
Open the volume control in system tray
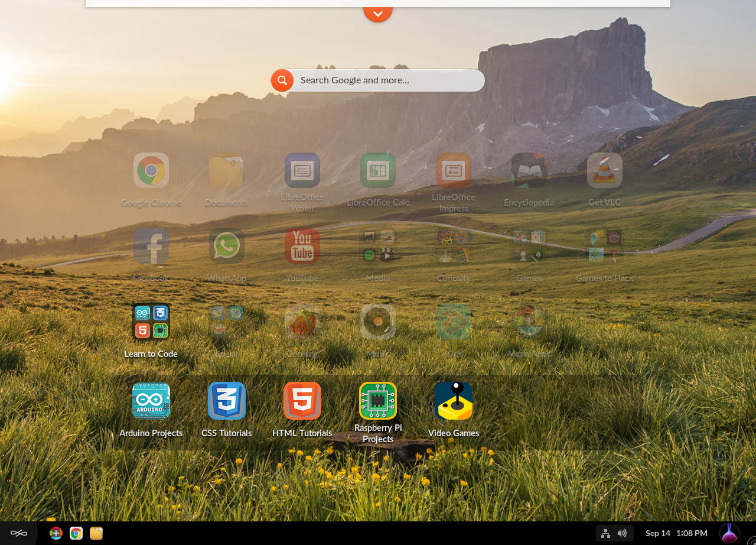(622, 533)
